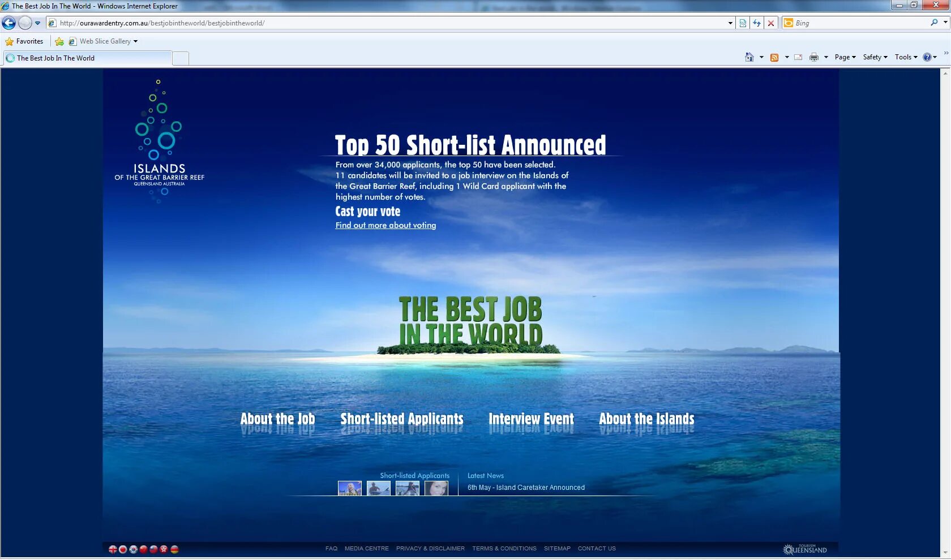Switch language with the South Korea flag
Image resolution: width=951 pixels, height=560 pixels.
[x=133, y=549]
